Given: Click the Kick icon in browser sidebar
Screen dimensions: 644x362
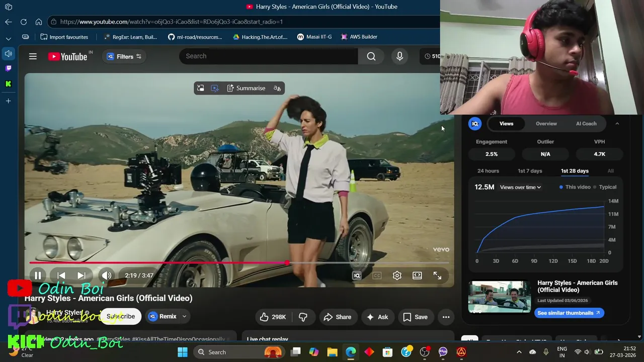Looking at the screenshot, I should tap(8, 84).
